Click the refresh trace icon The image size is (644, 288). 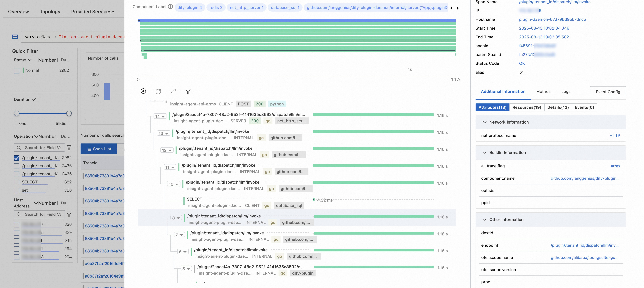tap(158, 92)
